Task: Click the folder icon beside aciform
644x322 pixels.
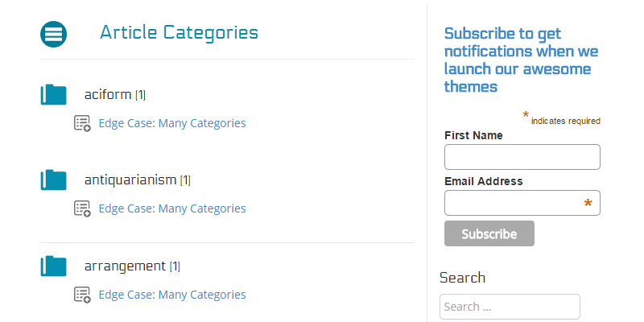Action: 53,94
